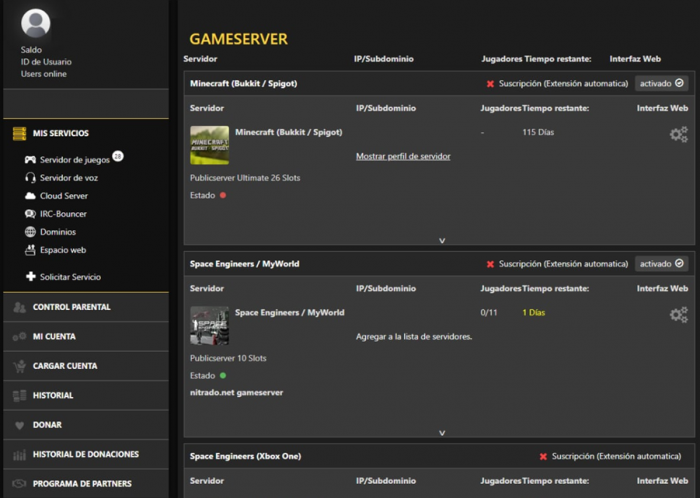Click the red X on Minecraft subscription

[x=490, y=84]
